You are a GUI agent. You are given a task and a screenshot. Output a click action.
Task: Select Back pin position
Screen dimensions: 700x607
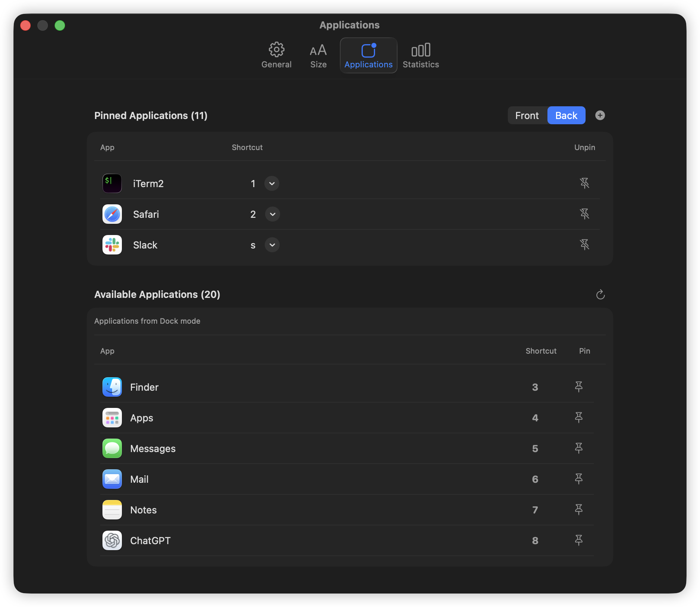(566, 115)
